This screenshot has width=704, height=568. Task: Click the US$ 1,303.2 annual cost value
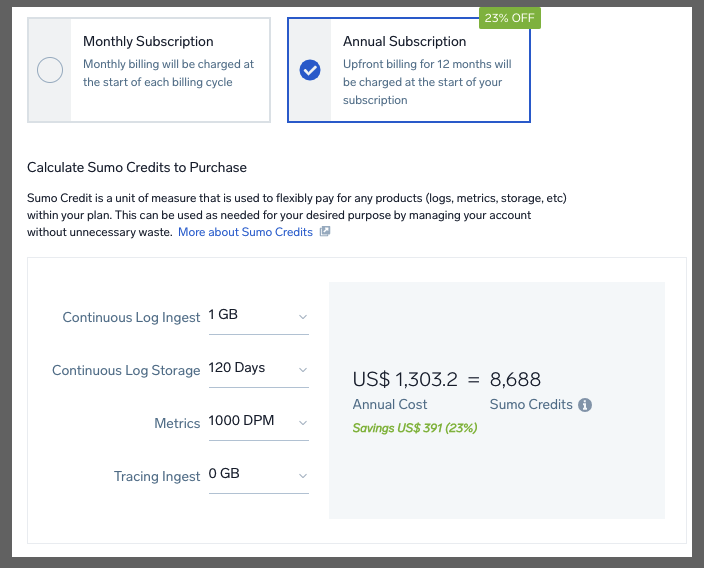(x=405, y=379)
